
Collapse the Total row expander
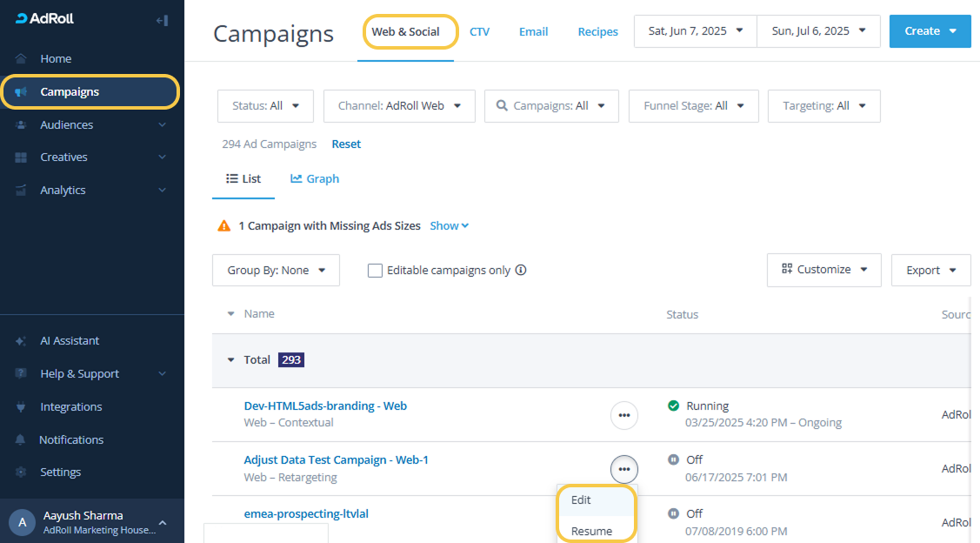[x=230, y=360]
